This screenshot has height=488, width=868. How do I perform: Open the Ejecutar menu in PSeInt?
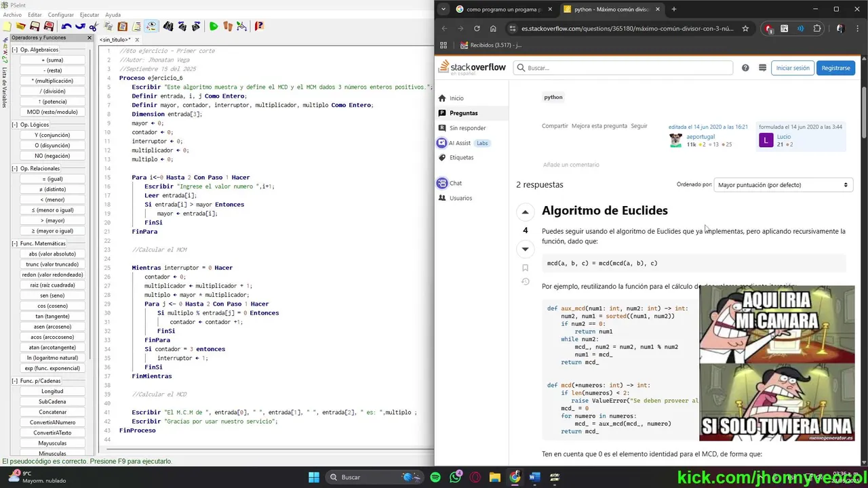pyautogui.click(x=90, y=14)
